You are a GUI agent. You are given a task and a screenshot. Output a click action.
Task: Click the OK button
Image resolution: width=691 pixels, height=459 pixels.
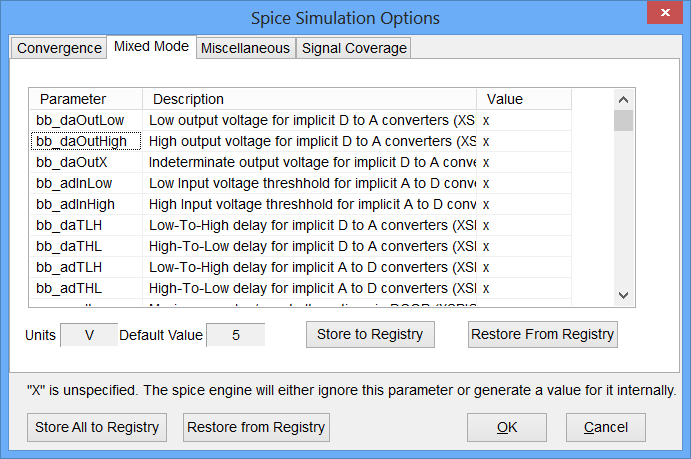click(x=507, y=427)
